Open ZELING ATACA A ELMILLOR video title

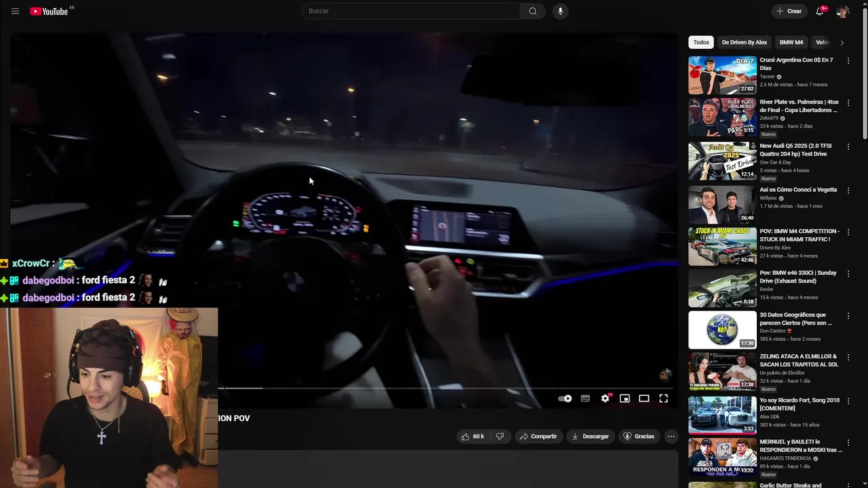pyautogui.click(x=799, y=360)
